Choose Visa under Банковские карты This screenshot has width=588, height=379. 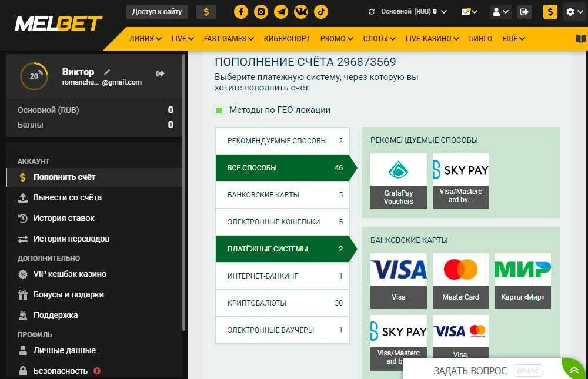tap(399, 281)
